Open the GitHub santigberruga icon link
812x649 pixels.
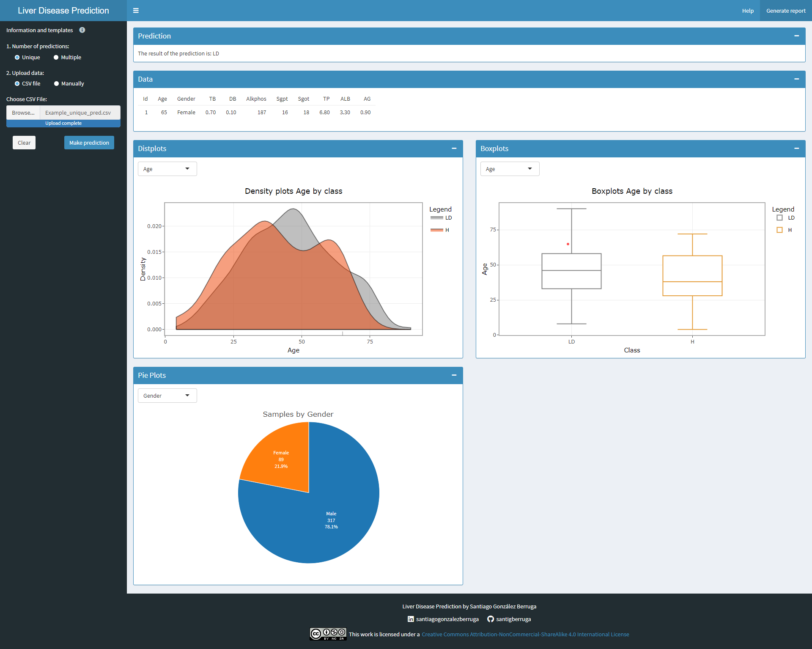point(491,619)
